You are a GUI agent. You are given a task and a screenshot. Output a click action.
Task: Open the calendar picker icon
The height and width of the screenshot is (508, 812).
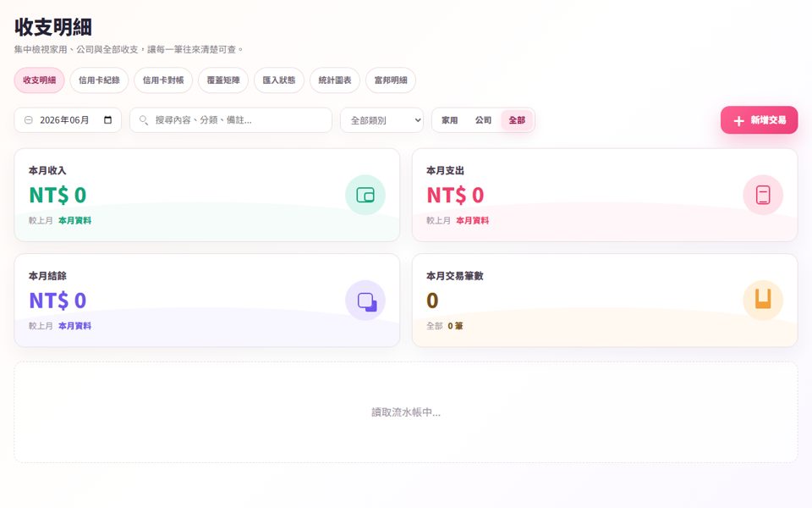click(107, 120)
